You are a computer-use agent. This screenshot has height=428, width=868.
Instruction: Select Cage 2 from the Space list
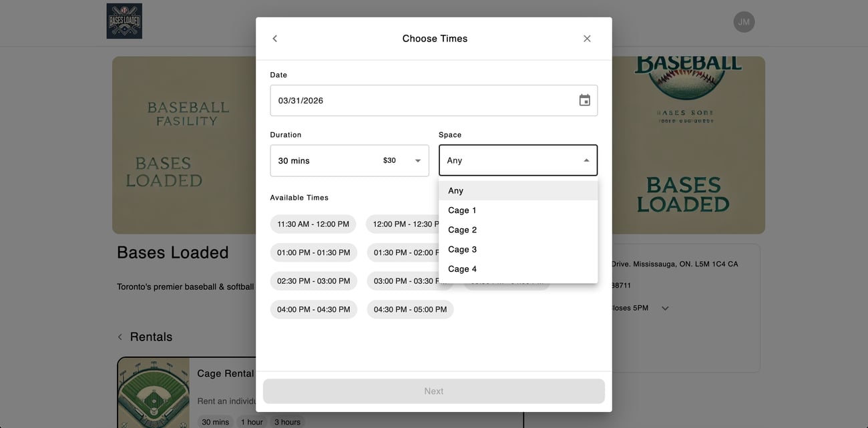click(x=517, y=230)
